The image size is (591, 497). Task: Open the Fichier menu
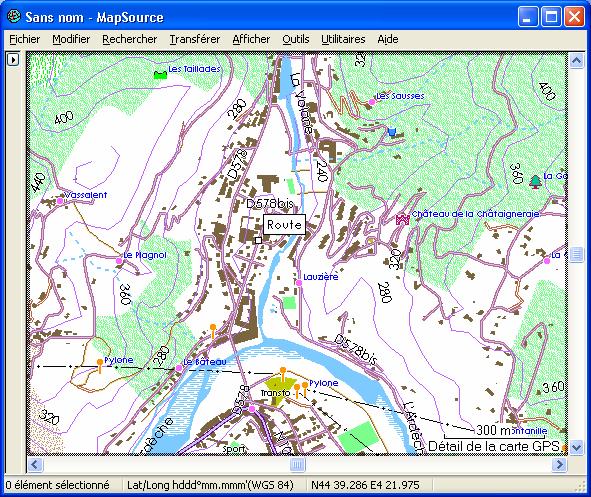[24, 39]
